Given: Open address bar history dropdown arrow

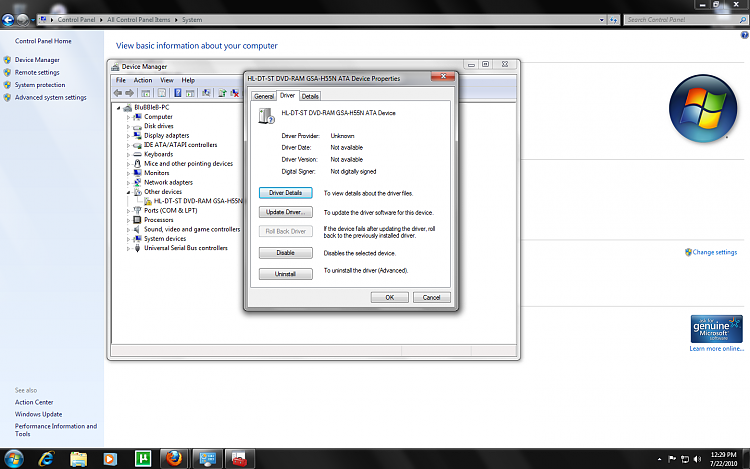Looking at the screenshot, I should pyautogui.click(x=602, y=20).
